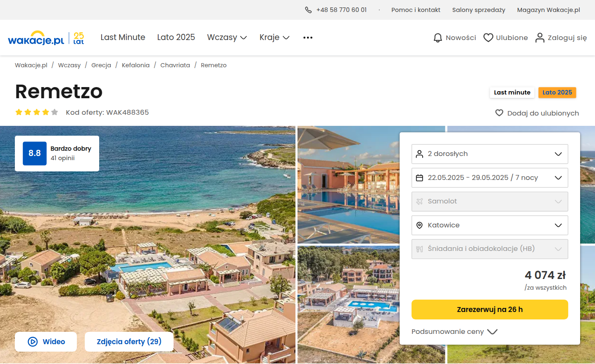The width and height of the screenshot is (595, 364).
Task: Expand the 2 dorosłych dropdown
Action: pos(490,154)
